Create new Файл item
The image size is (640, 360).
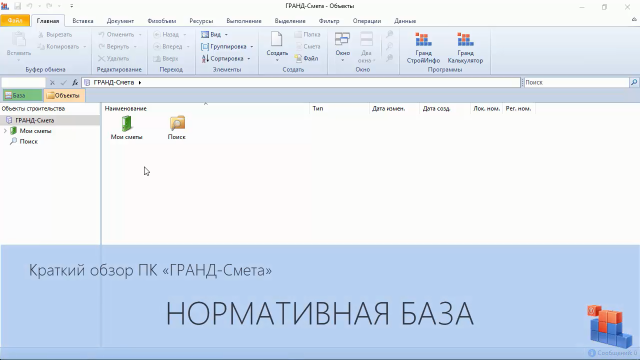(x=307, y=58)
